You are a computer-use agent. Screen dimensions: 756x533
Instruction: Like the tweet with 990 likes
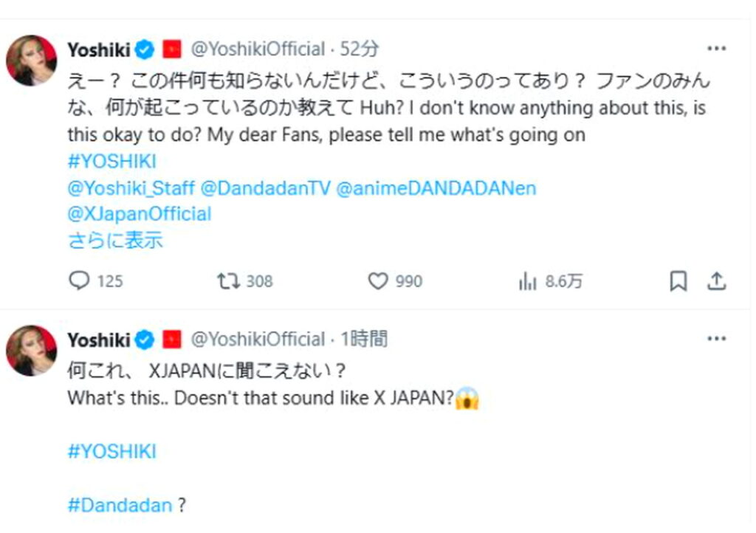[378, 281]
